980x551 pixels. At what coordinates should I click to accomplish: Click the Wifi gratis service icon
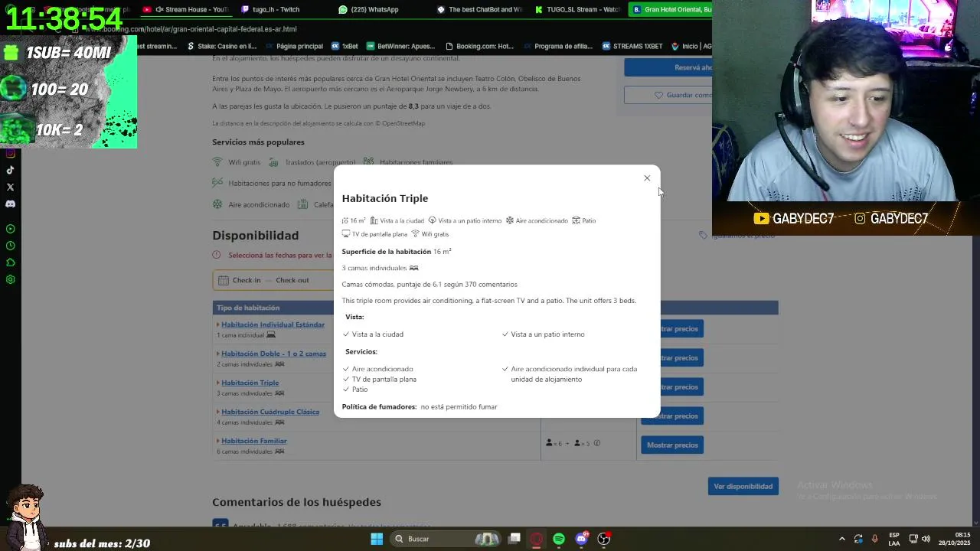click(x=217, y=162)
